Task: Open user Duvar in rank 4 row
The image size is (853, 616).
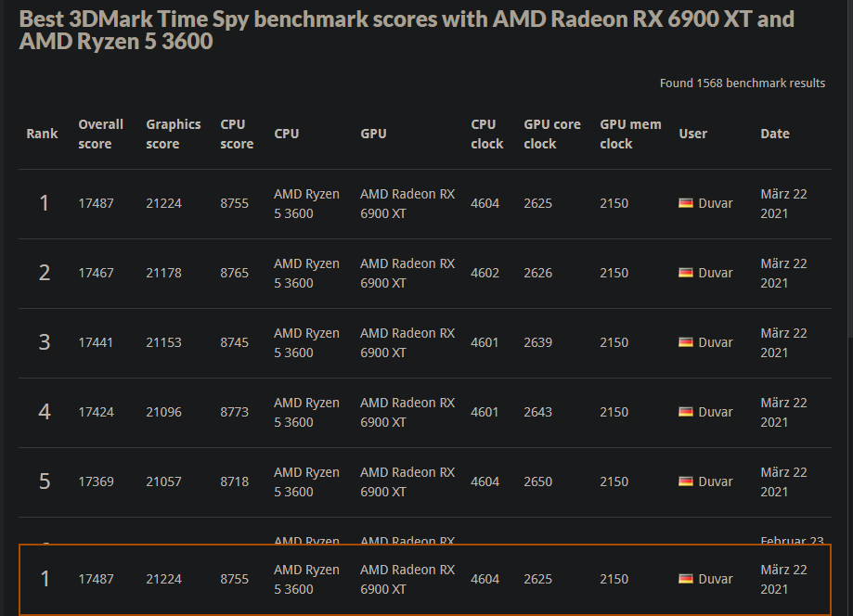Action: coord(716,412)
